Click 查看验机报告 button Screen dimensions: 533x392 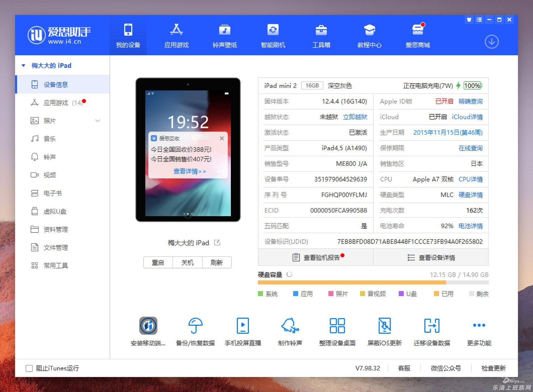[316, 257]
